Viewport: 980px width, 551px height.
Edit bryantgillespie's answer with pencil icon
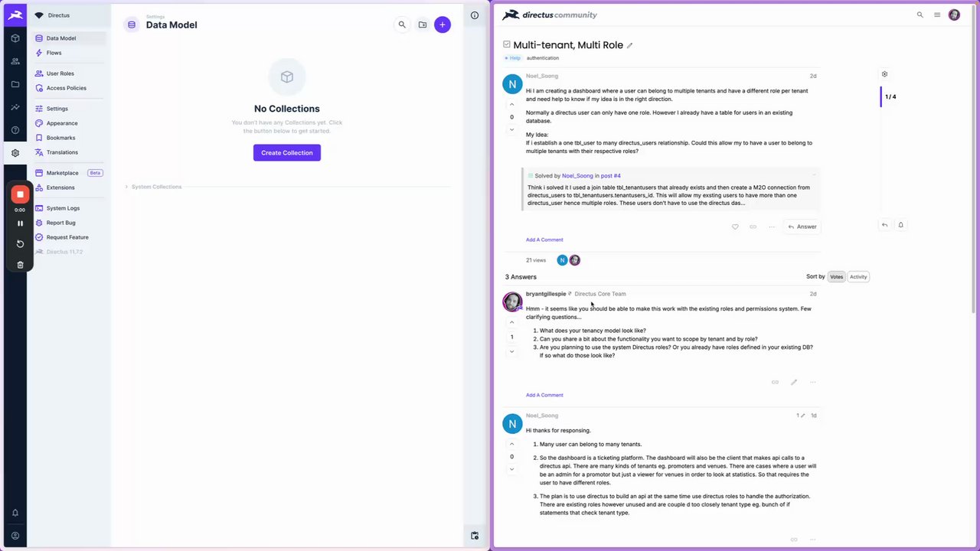pyautogui.click(x=794, y=382)
